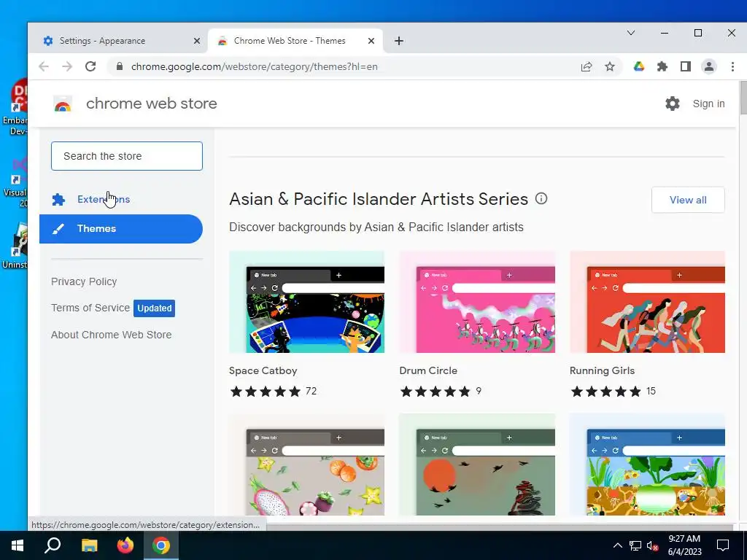
Task: Open the garden turnip theme thumbnail
Action: click(x=648, y=464)
